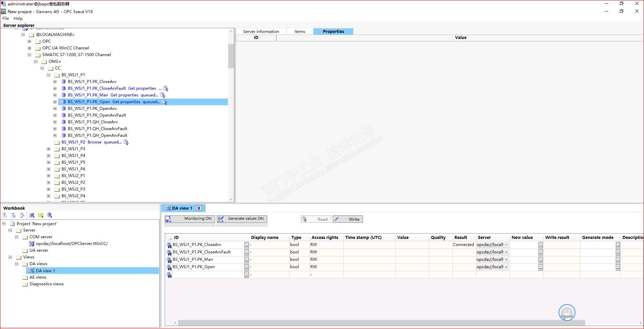Click the document icon of Project 'New project'
The image size is (644, 329).
click(12, 223)
